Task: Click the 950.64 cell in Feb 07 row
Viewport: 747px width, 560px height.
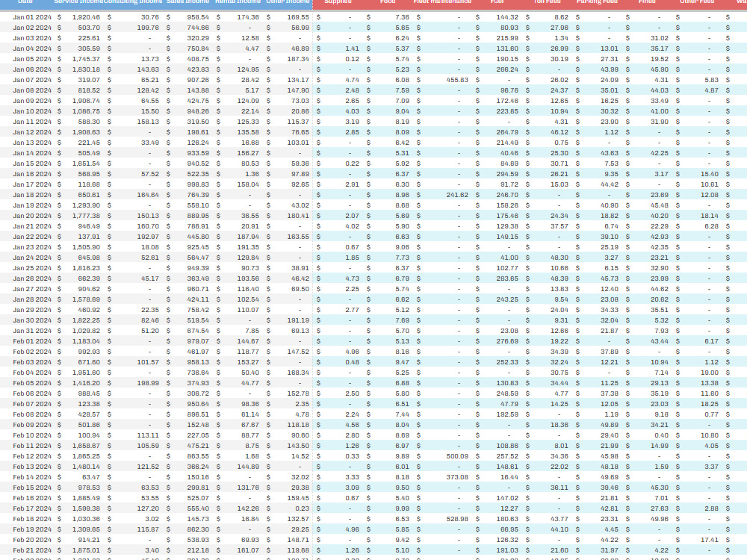Action: point(198,405)
